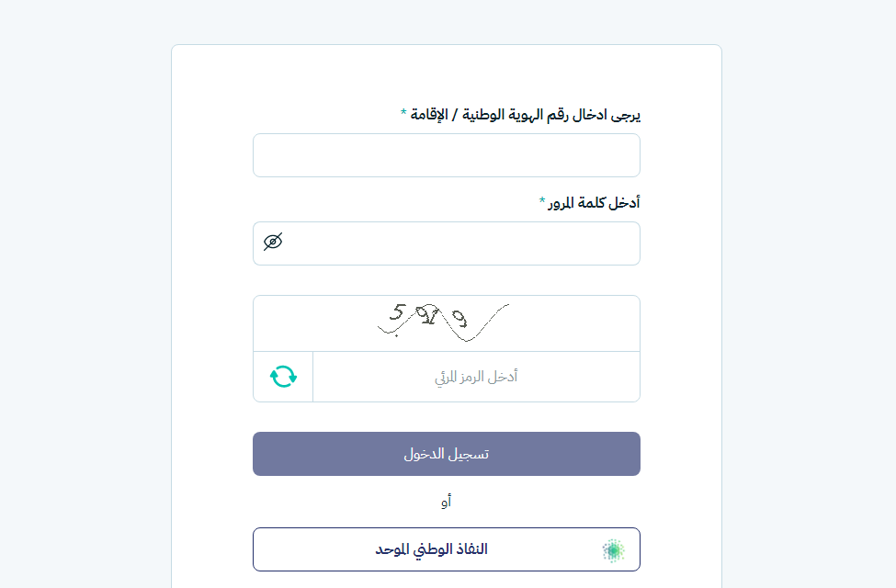Click the 'تسجيل الدخول' text on the button
Screen dimensions: 896x588
pos(446,454)
